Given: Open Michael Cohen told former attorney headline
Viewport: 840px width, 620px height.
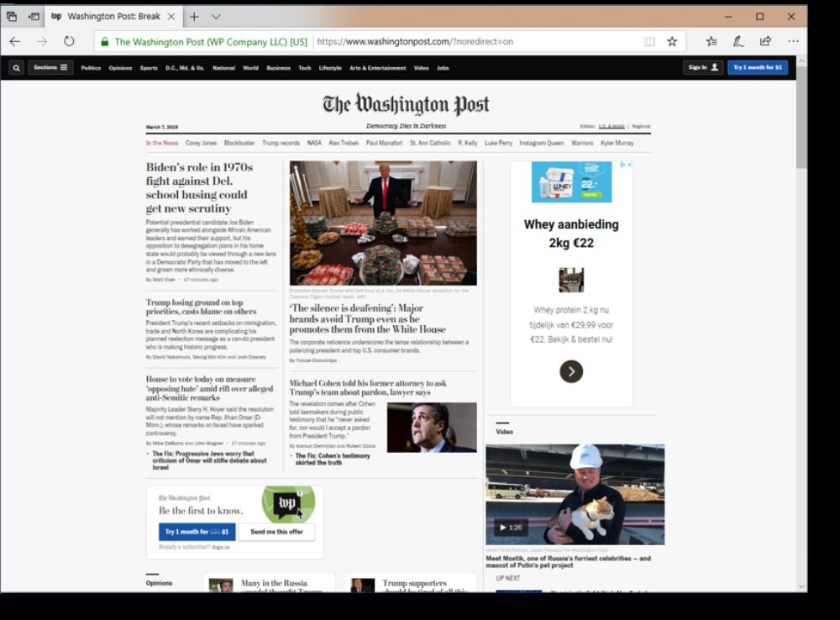Looking at the screenshot, I should pos(368,387).
